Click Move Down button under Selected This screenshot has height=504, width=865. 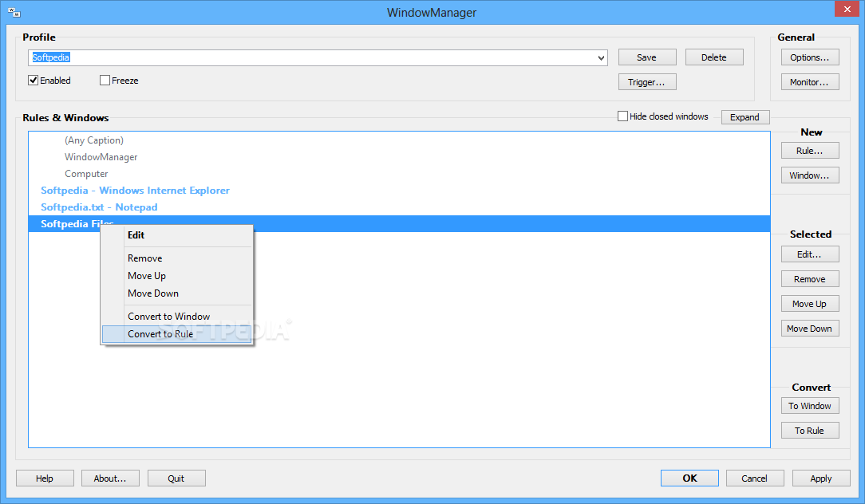click(810, 329)
